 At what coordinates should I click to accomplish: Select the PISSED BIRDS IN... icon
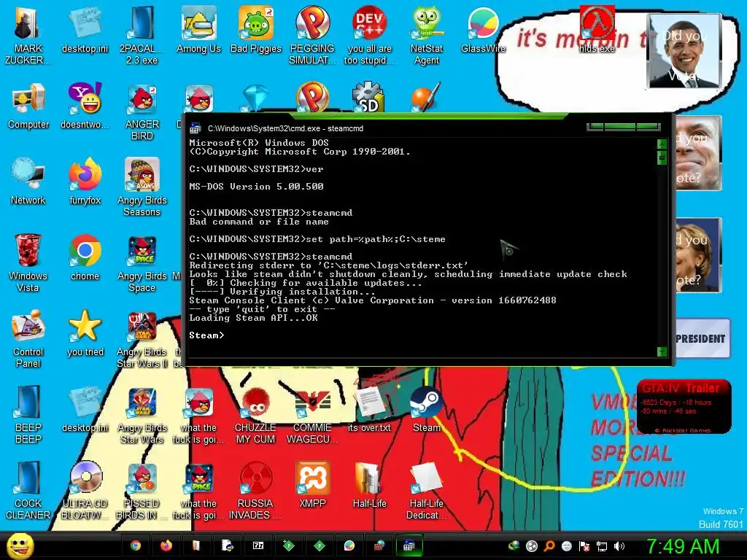[142, 490]
